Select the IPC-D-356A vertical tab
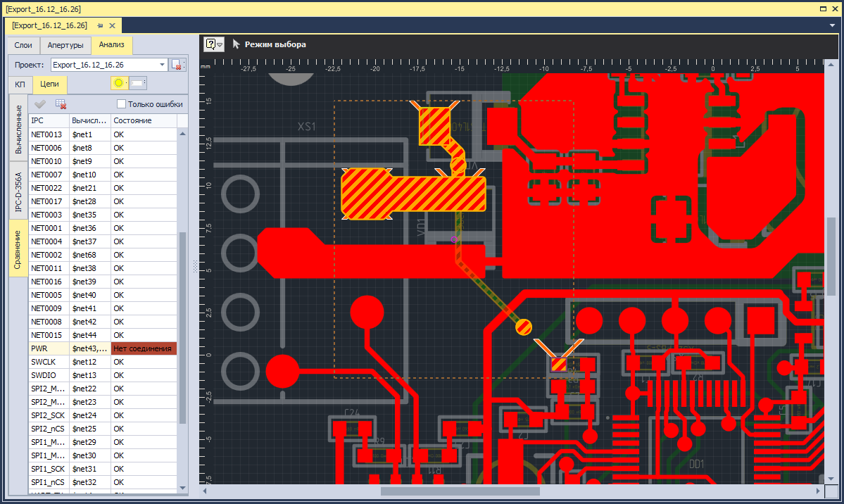844x504 pixels. (18, 191)
